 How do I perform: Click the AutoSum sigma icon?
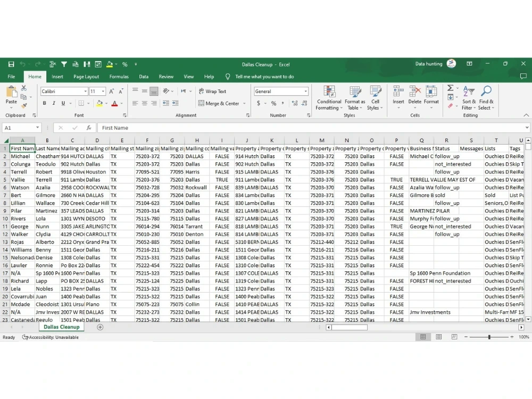coord(450,88)
